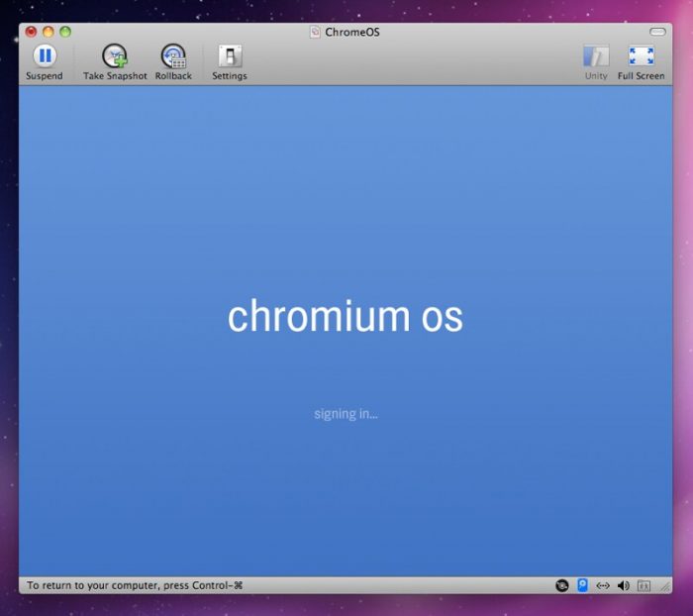Zoom window using green button
This screenshot has width=693, height=616.
pos(65,32)
